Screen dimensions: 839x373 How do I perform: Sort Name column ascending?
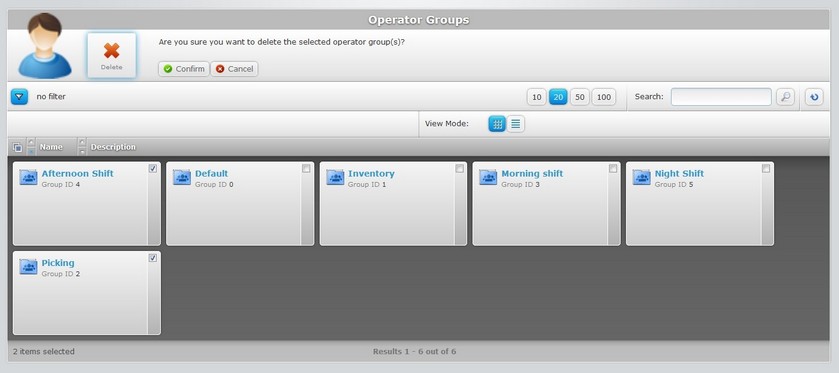tap(31, 142)
